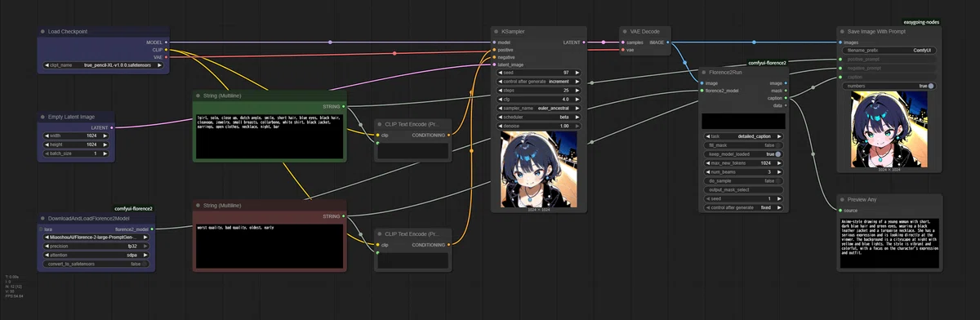980x320 pixels.
Task: Toggle convert_to_safetensors option
Action: coord(97,264)
